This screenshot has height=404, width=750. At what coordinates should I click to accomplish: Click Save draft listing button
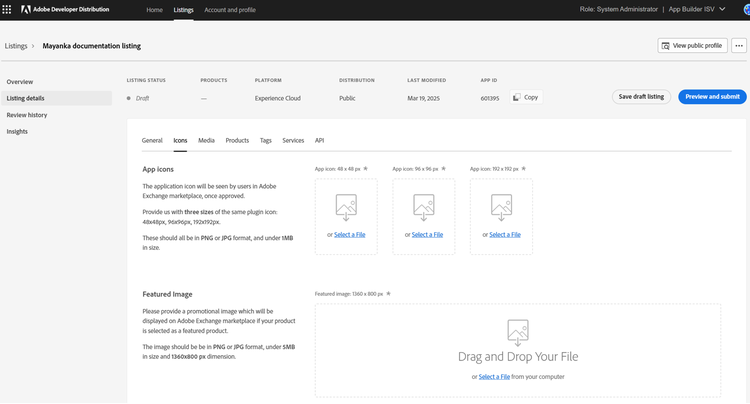(641, 97)
